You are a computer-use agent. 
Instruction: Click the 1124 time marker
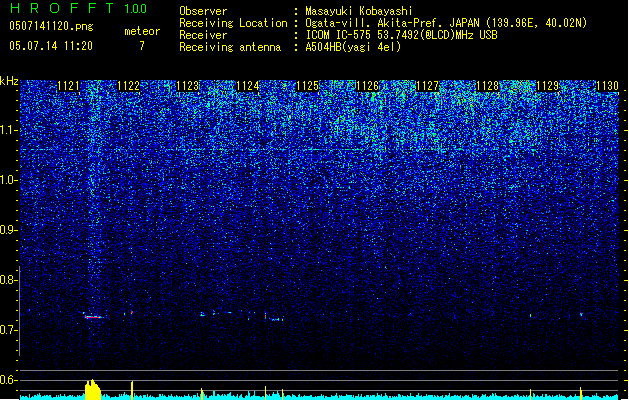tap(248, 86)
